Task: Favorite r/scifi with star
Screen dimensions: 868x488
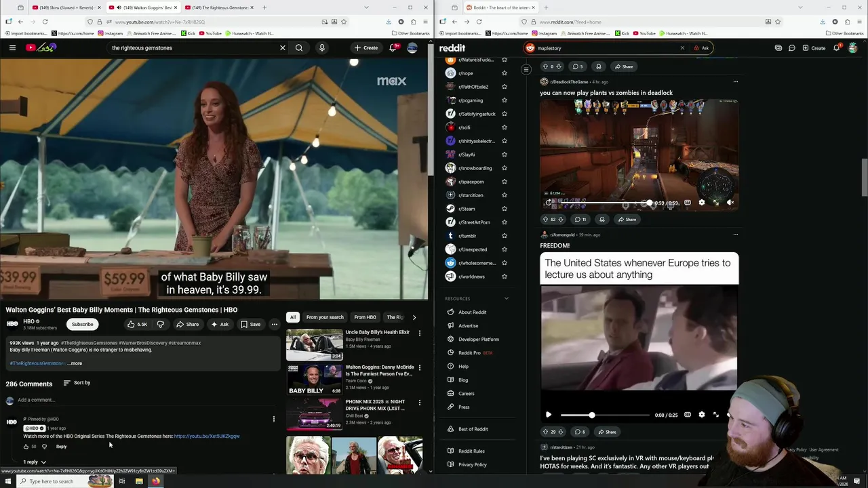Action: 504,127
